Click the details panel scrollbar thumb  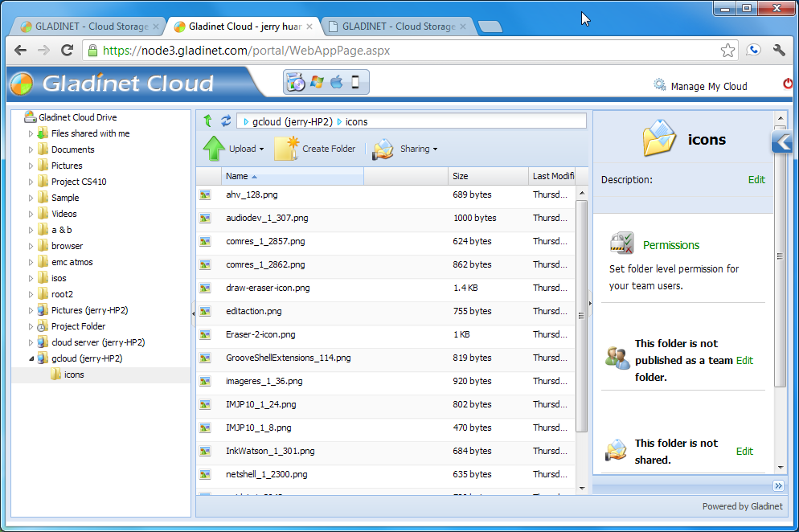click(x=780, y=256)
